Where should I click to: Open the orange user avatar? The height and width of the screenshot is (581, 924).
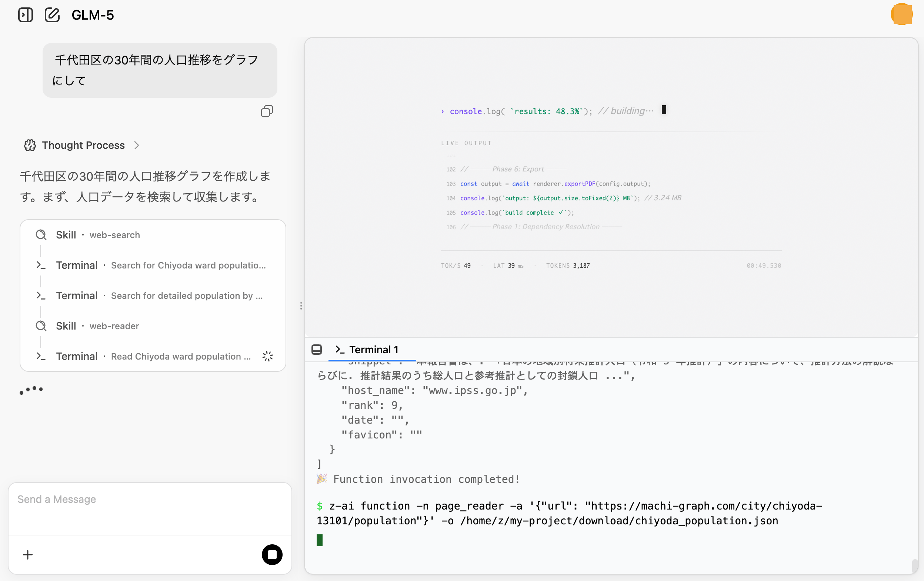(x=901, y=14)
